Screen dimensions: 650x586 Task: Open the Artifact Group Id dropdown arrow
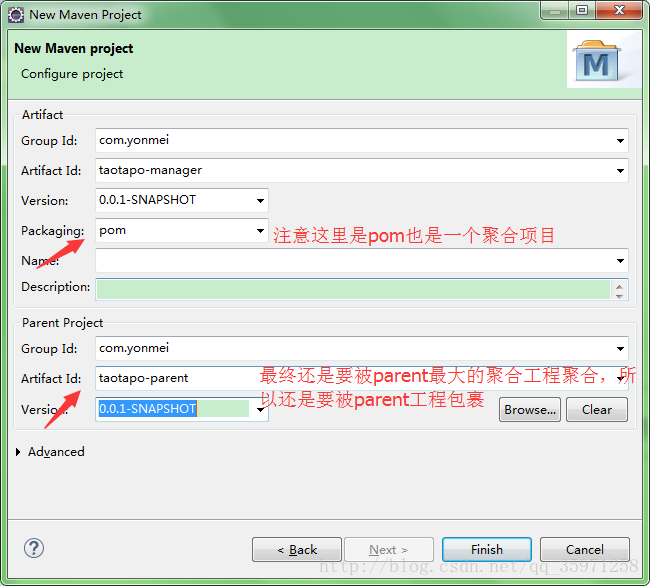[x=620, y=140]
